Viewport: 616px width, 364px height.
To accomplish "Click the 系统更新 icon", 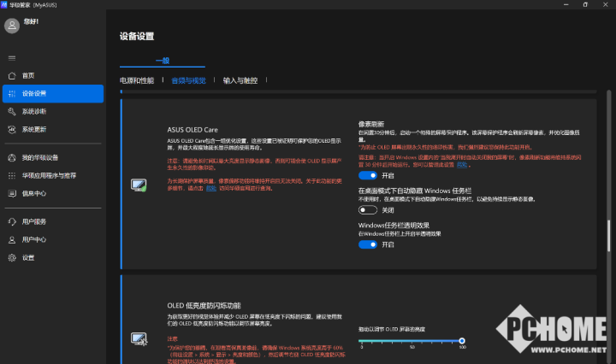I will click(x=12, y=129).
